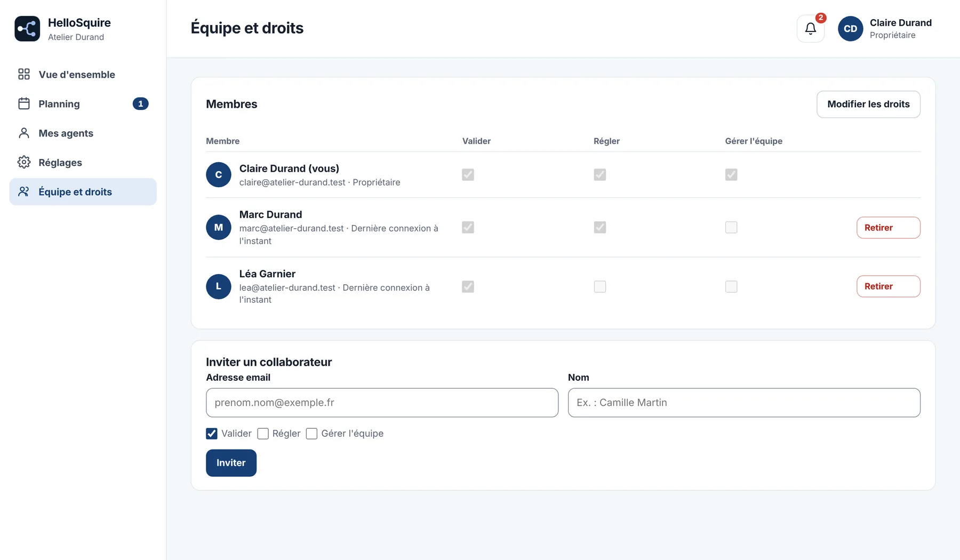Enable Régler checkbox in invite form
The image size is (960, 560).
click(263, 434)
